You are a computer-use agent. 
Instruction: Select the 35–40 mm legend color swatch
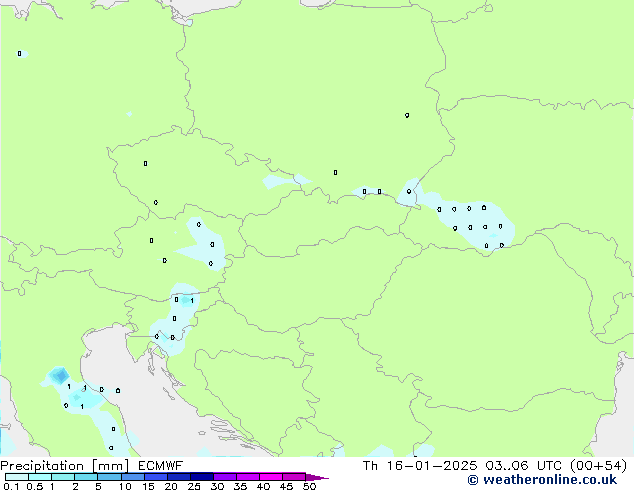click(x=247, y=477)
